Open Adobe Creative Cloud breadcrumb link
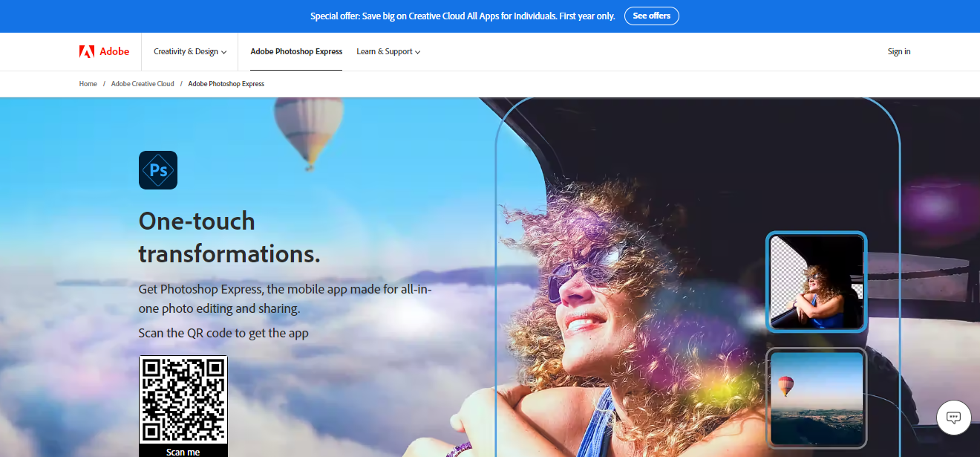The image size is (980, 457). 143,84
